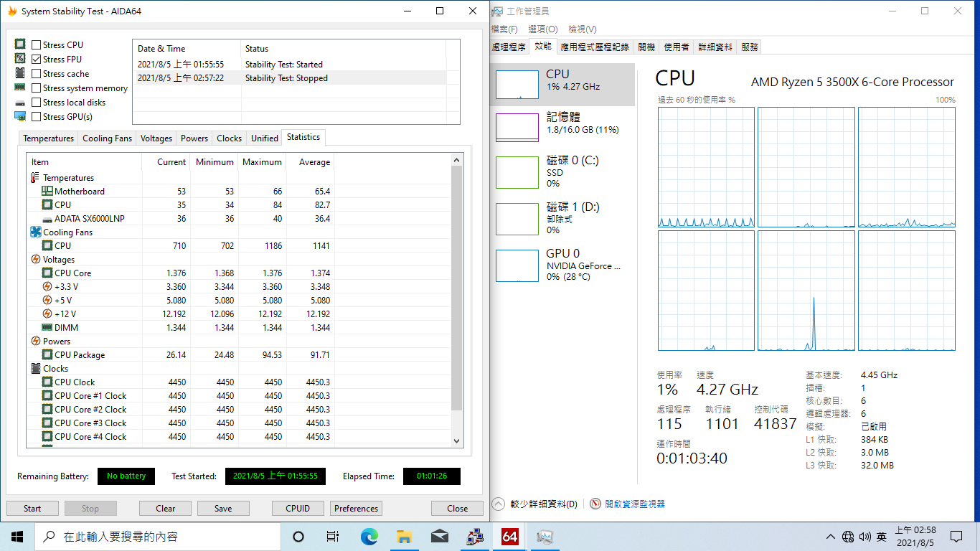The image size is (980, 551).
Task: Click the CPU Package power icon
Action: (x=47, y=354)
